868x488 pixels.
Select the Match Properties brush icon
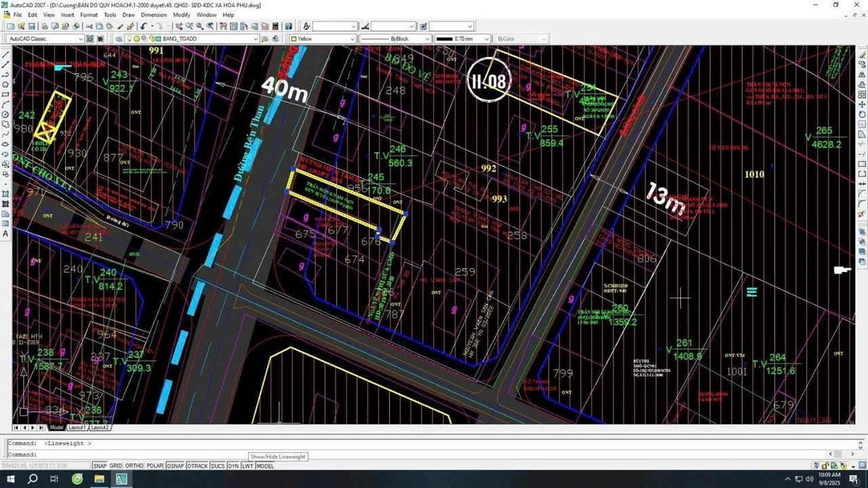pyautogui.click(x=120, y=26)
